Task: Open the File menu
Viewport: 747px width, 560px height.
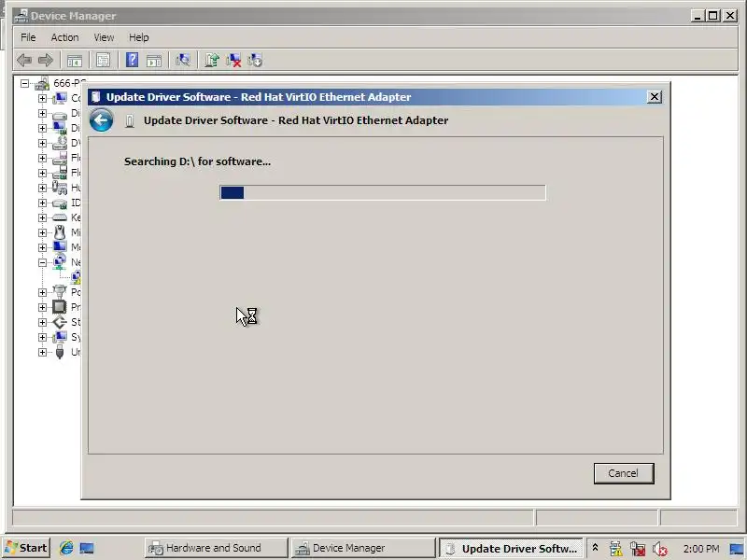Action: point(28,37)
